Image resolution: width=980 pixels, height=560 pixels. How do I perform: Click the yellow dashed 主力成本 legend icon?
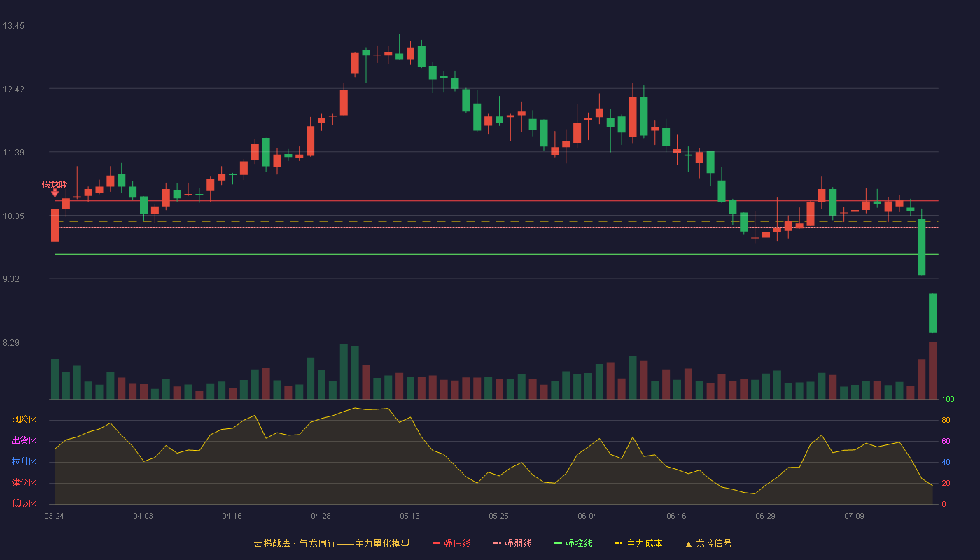618,544
